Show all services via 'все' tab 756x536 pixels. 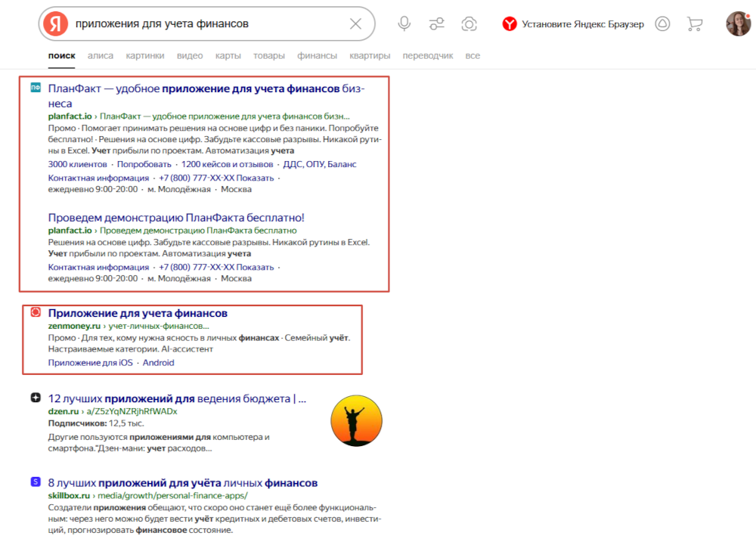(x=472, y=55)
